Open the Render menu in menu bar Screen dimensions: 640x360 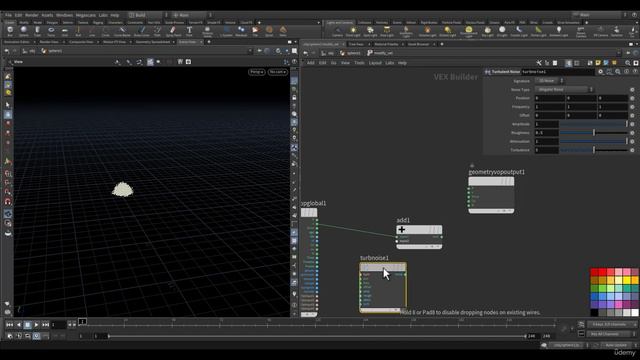31,15
